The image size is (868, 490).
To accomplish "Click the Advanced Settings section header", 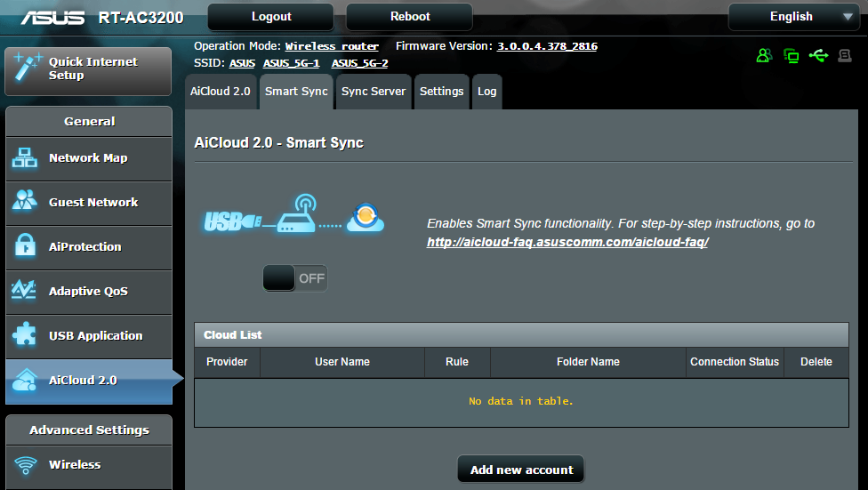I will [x=89, y=430].
